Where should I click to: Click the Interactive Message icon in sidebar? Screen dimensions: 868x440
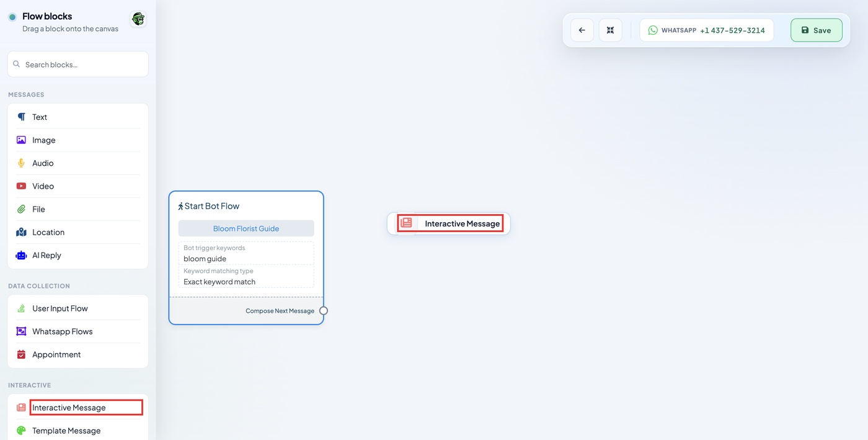coord(21,408)
